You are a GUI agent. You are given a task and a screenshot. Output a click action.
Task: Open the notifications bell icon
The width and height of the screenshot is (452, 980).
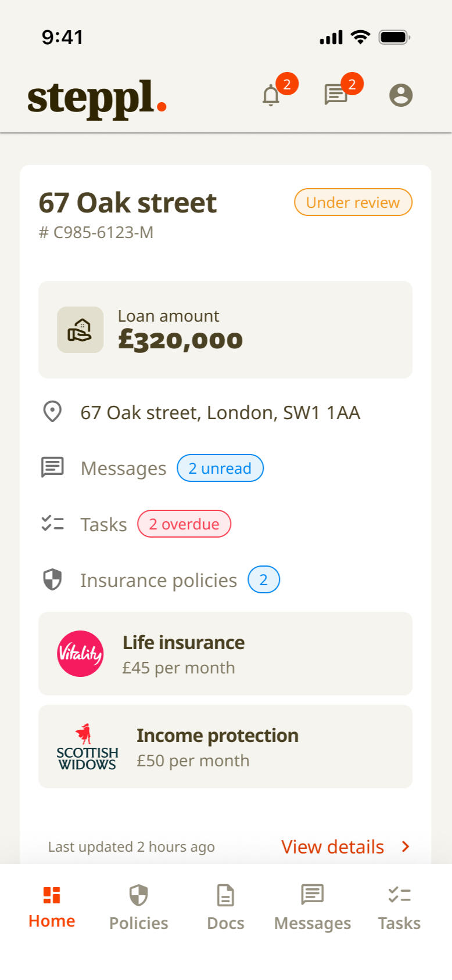pyautogui.click(x=271, y=95)
